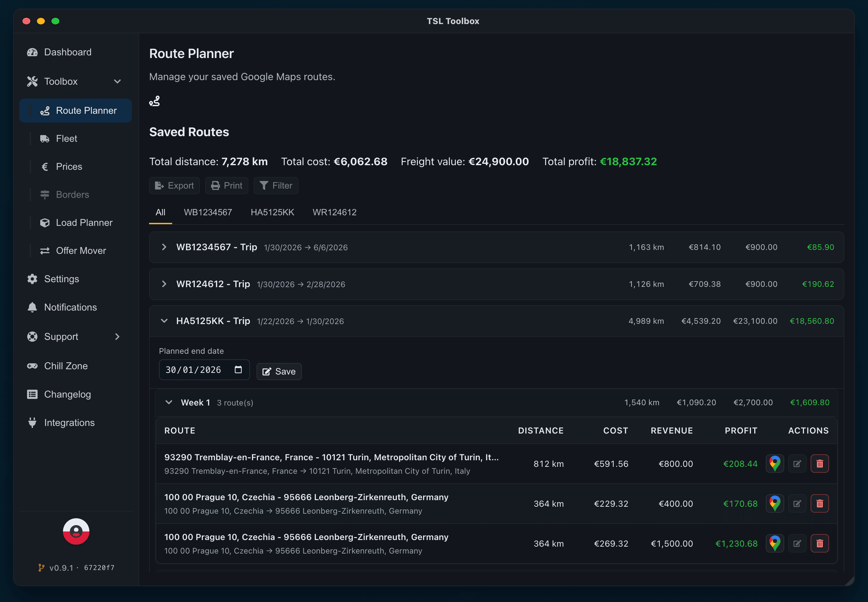Click the €18,837.32 total profit value
868x602 pixels.
(x=628, y=162)
